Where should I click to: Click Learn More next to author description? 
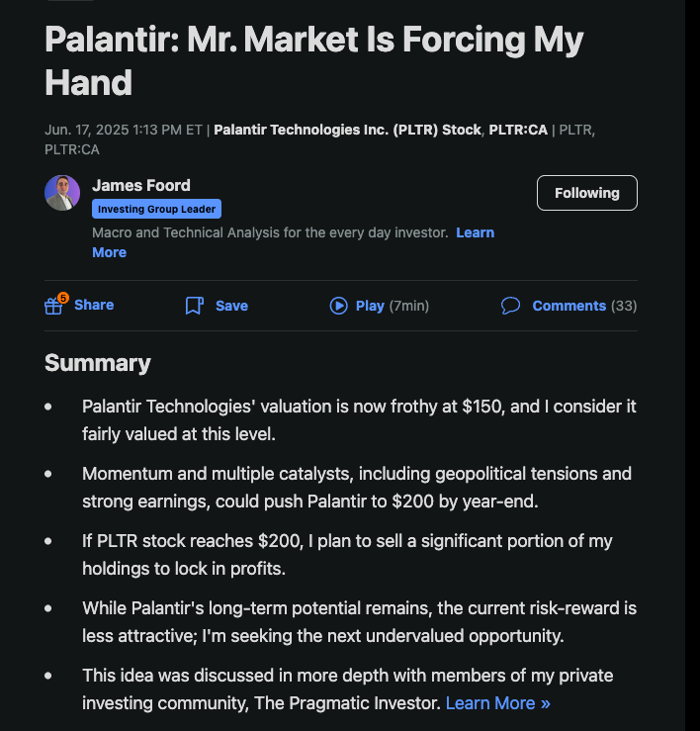click(x=293, y=242)
